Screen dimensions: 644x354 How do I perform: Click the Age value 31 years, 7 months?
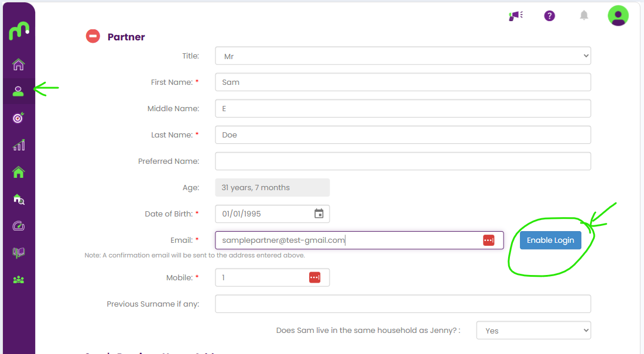tap(272, 187)
